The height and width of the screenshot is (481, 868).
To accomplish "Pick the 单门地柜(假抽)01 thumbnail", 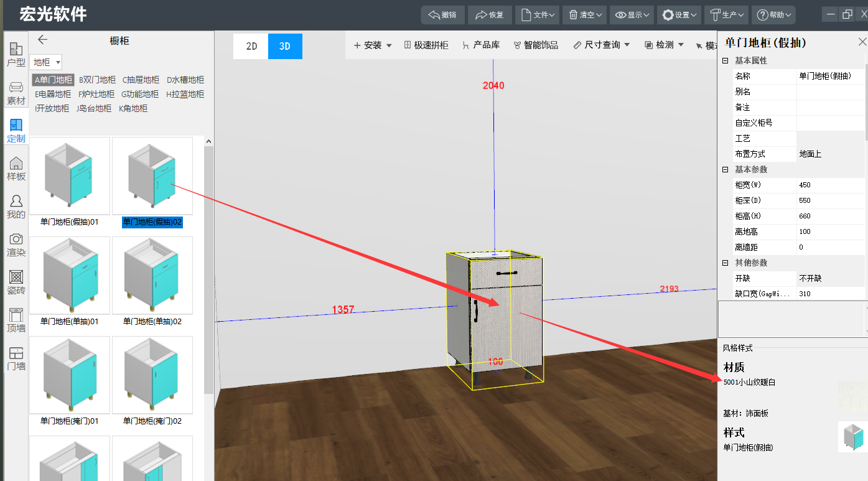I will (70, 176).
